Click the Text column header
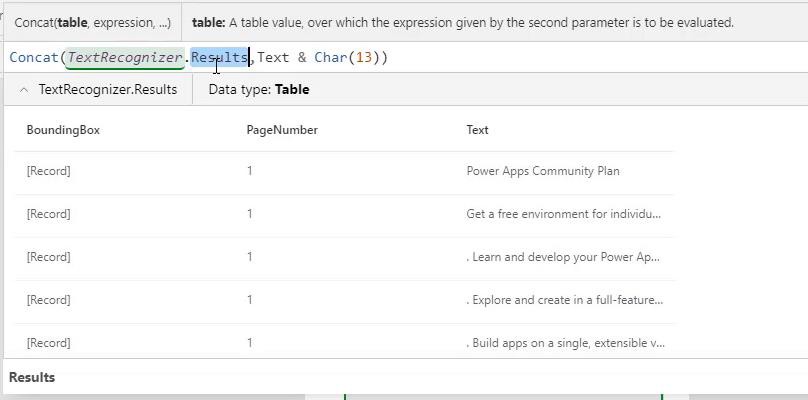The width and height of the screenshot is (808, 400). pos(477,130)
